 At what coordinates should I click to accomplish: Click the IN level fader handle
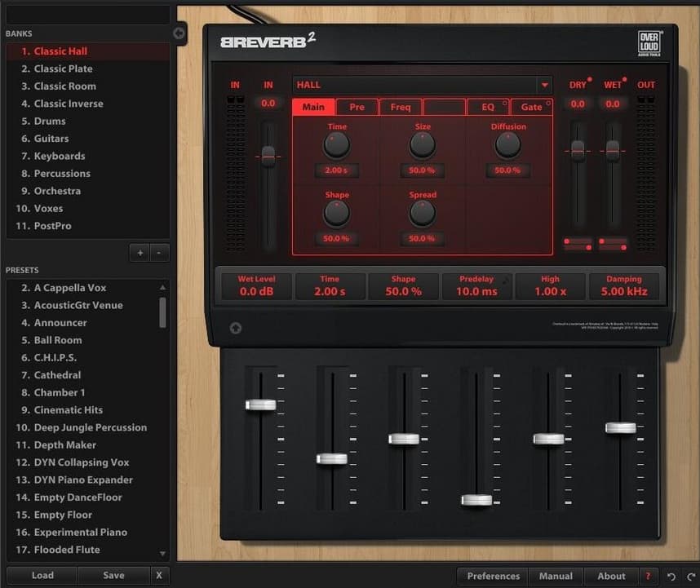click(268, 156)
